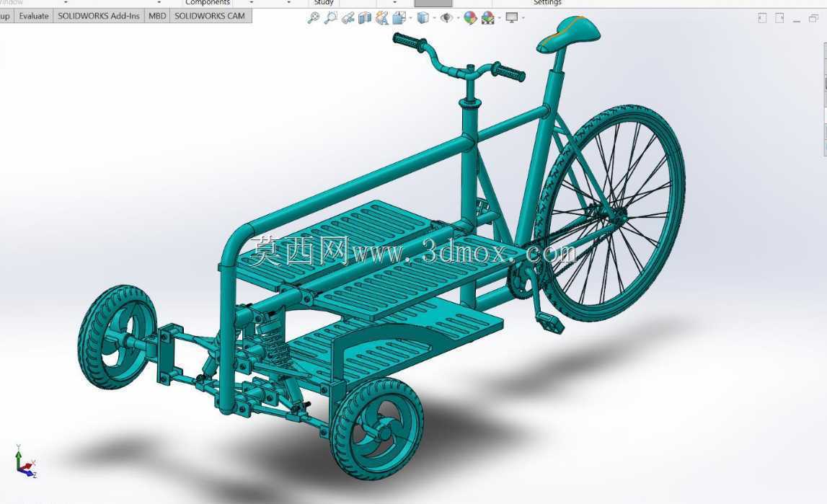Click Previous View icon
The width and height of the screenshot is (827, 504).
348,19
